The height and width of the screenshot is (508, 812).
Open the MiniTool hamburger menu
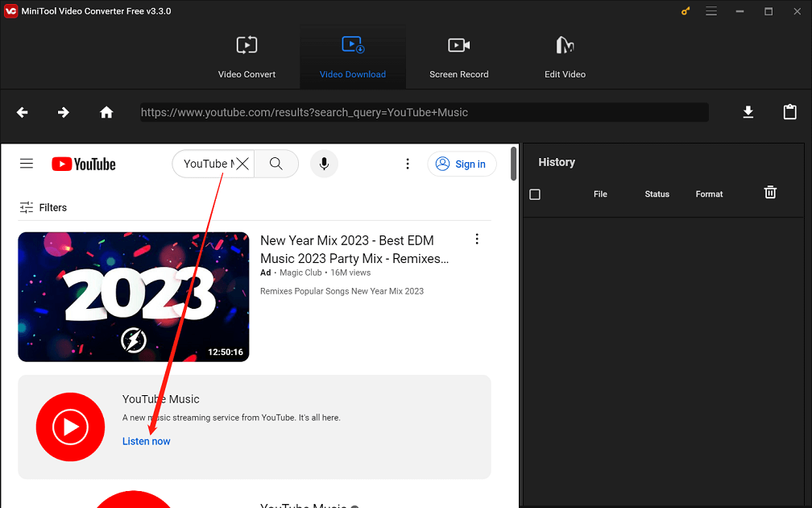tap(711, 11)
